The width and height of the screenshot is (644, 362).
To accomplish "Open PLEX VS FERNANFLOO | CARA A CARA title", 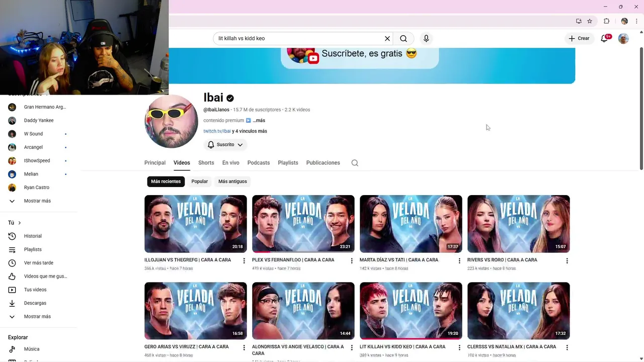I will pos(293,260).
